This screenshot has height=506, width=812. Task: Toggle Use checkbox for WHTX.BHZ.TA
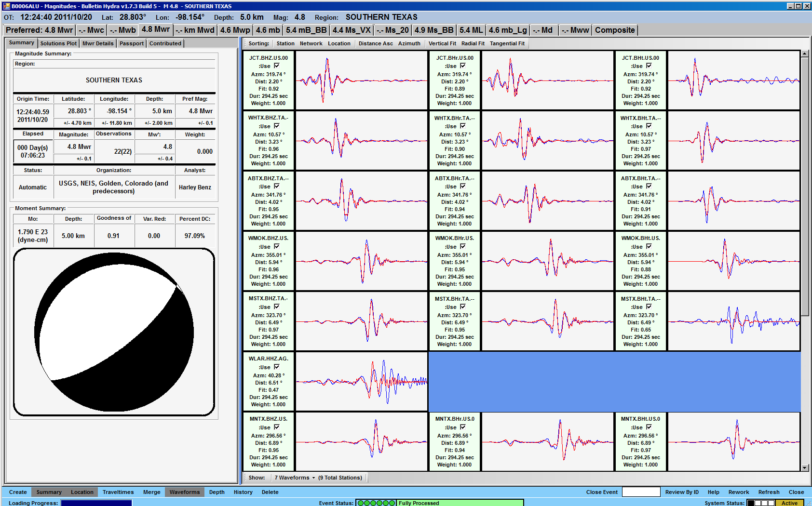277,126
